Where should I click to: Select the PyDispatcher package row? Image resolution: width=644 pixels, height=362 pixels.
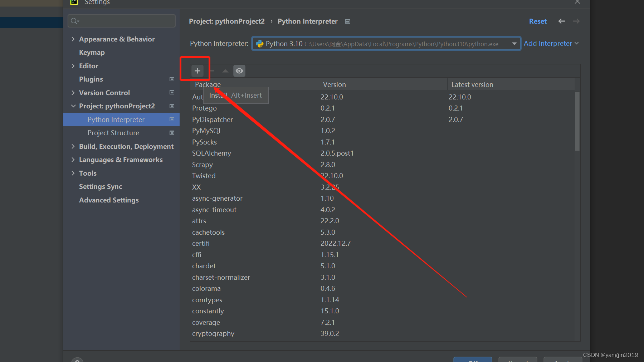382,119
